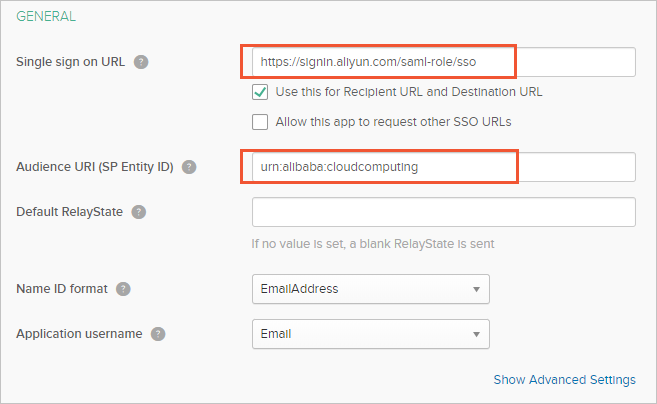Focus the Audience URI input field
657x404 pixels.
tap(444, 167)
